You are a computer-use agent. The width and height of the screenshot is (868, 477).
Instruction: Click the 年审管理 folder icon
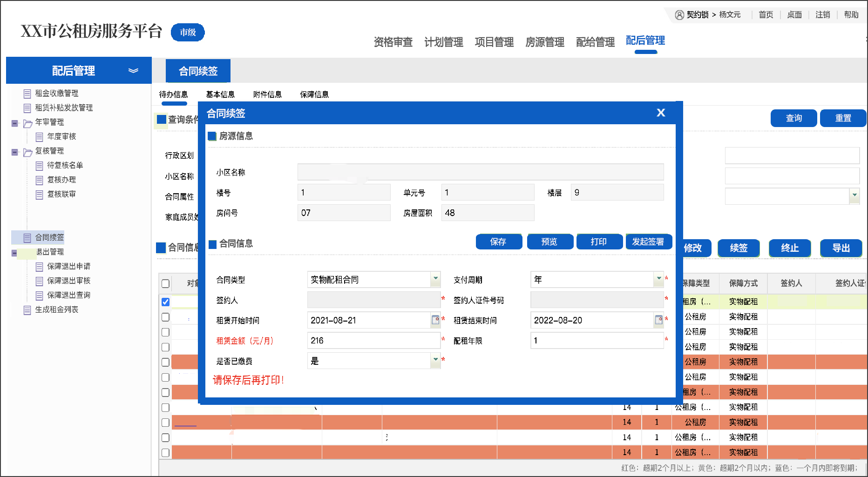(27, 123)
